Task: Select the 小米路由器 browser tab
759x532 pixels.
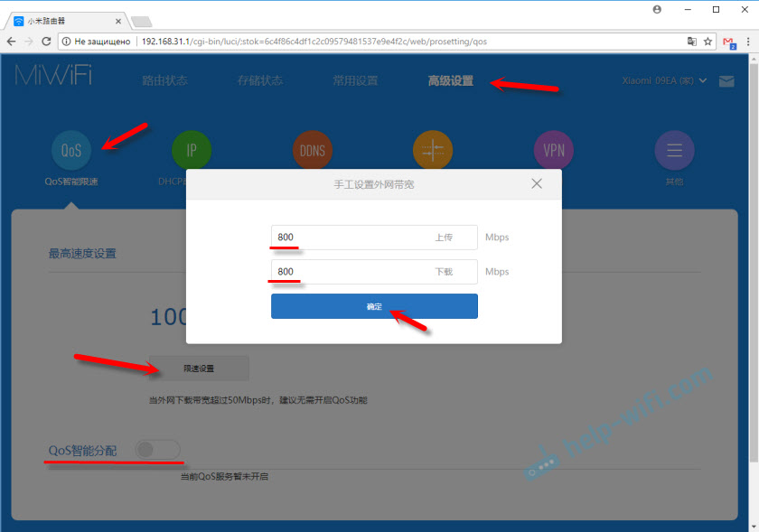Action: 68,22
